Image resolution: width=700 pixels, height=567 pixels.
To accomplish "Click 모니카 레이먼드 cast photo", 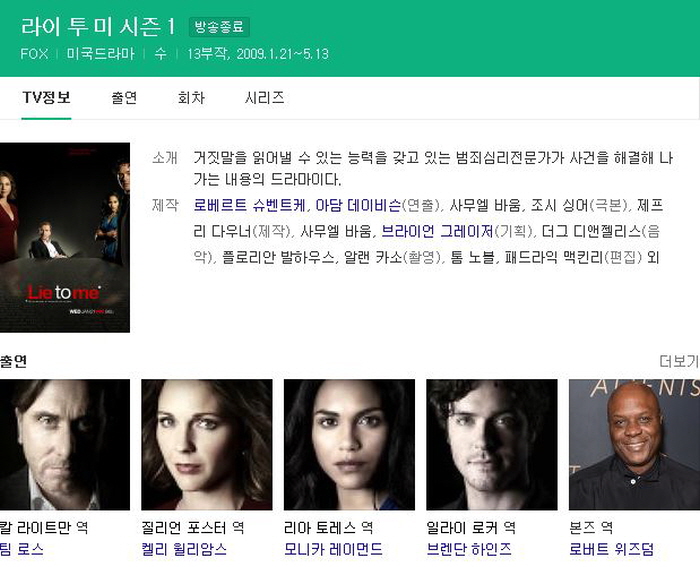I will [x=349, y=445].
